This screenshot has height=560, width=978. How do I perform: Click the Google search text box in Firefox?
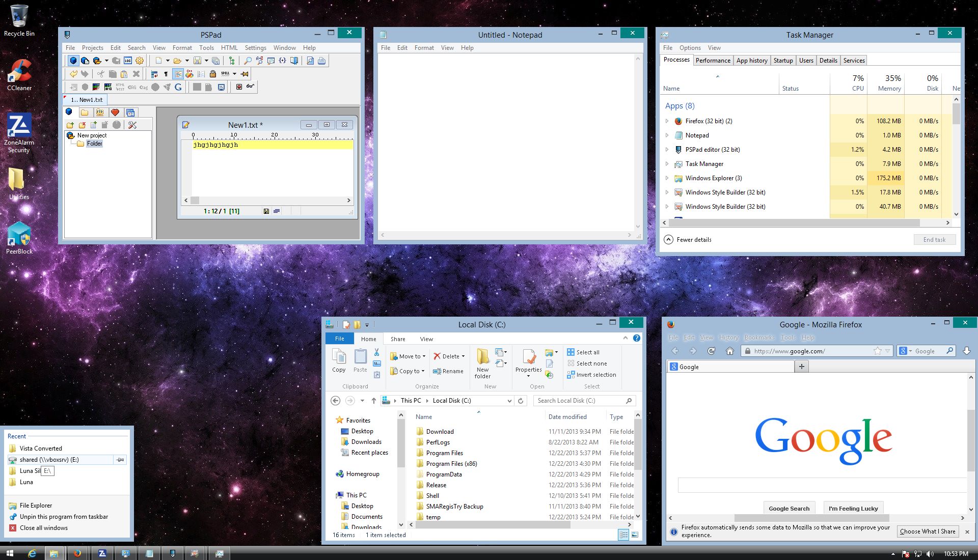[822, 485]
